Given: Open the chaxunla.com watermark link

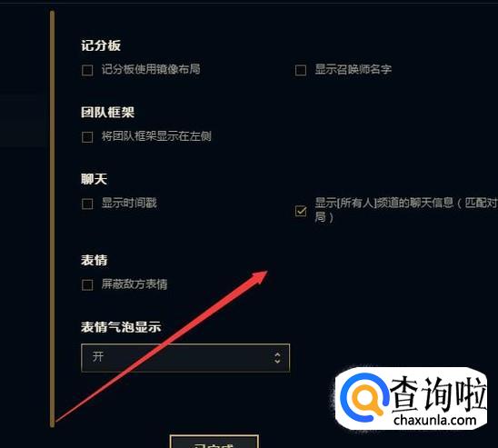Looking at the screenshot, I should [435, 421].
